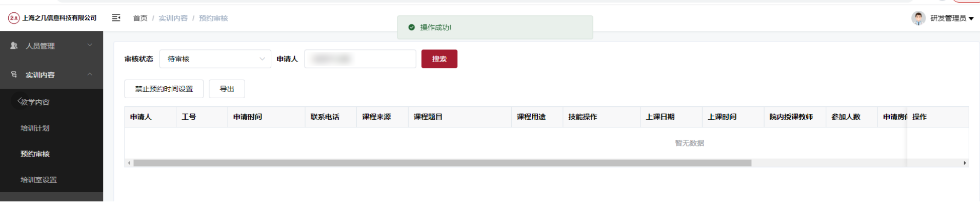
Task: Toggle the sidebar collapse hamburger icon
Action: coord(116,18)
